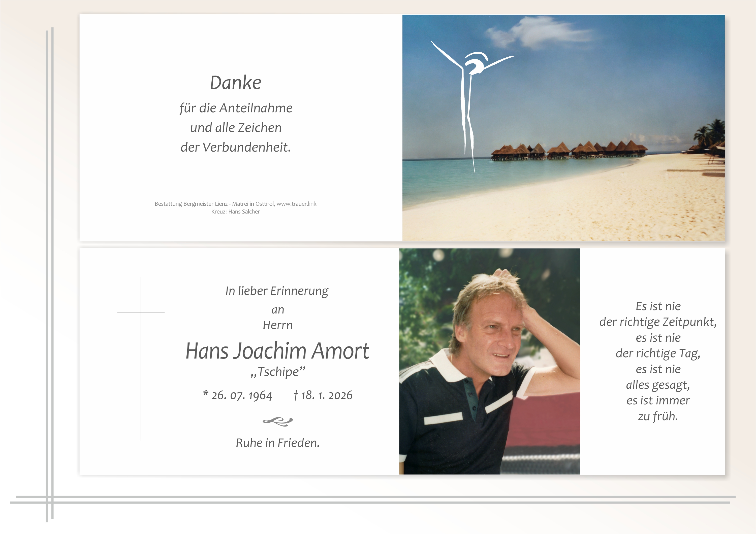This screenshot has width=756, height=534.
Task: Click the birth asterisk before 26. 07. 1964
Action: (x=206, y=394)
